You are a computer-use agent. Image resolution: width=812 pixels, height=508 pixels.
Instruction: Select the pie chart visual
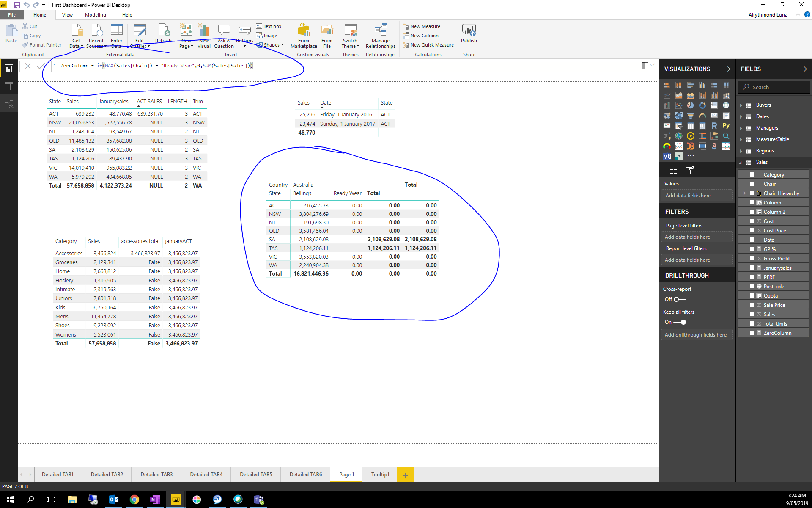tap(690, 105)
